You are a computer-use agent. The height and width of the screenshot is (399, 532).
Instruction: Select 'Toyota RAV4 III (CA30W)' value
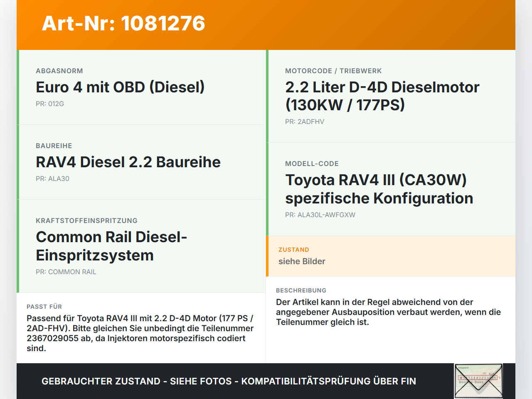point(379,189)
